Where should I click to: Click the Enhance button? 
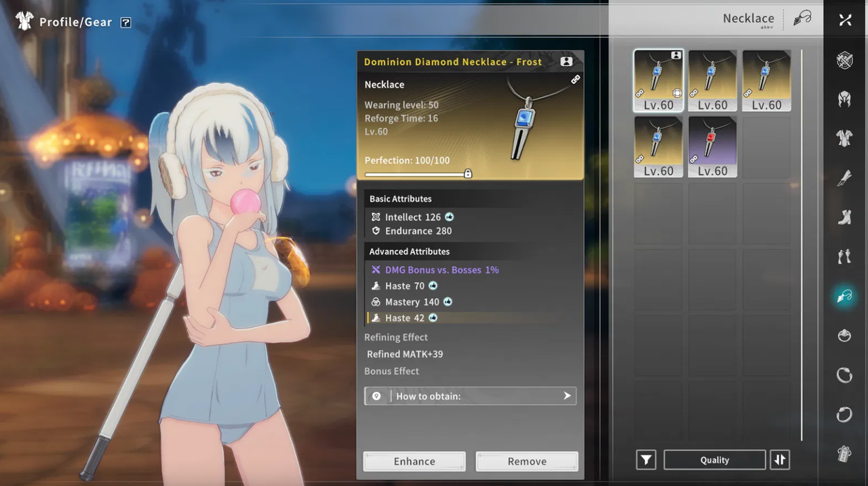(414, 462)
